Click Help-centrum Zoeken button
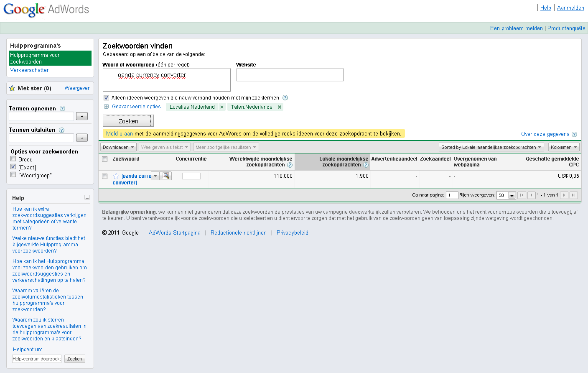The height and width of the screenshot is (373, 588). [x=75, y=359]
